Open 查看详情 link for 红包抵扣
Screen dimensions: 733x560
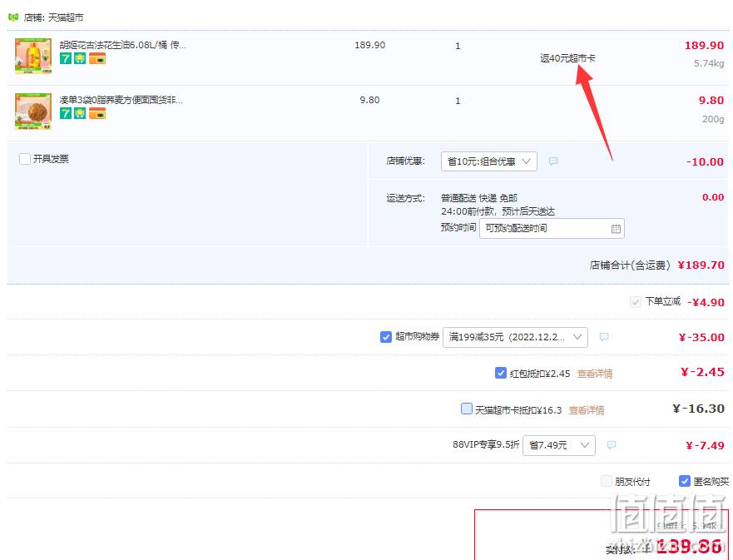coord(595,374)
